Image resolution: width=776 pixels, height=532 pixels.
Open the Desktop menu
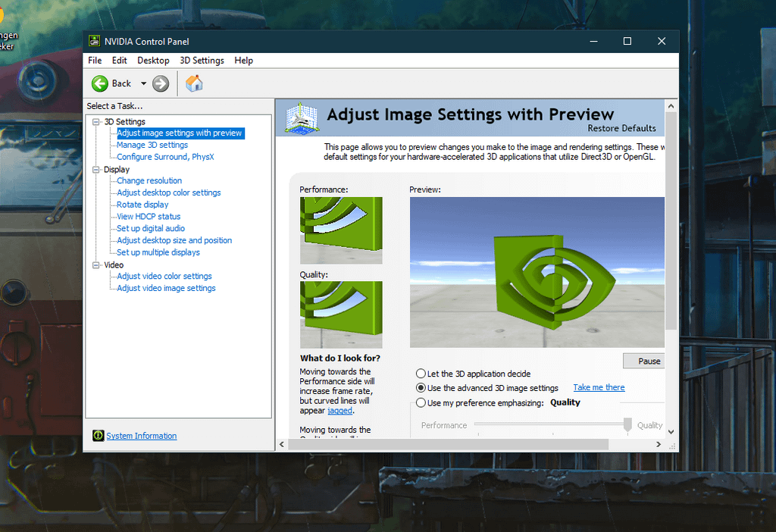point(153,61)
